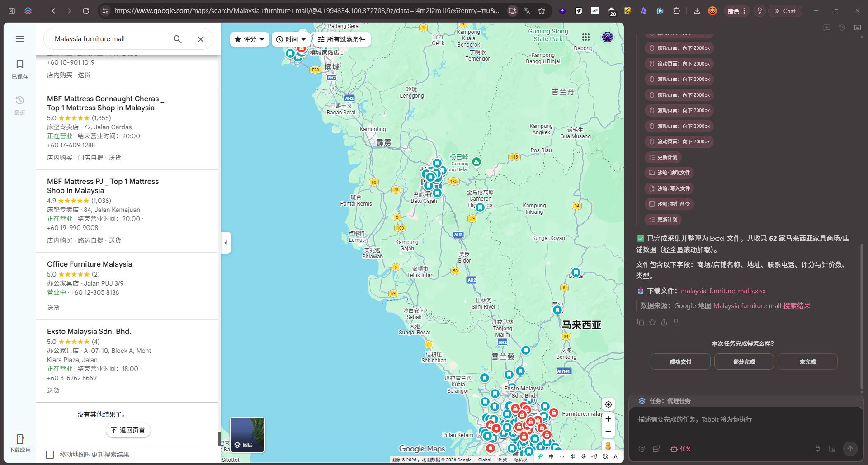Open 所有过滤条件 all filters
The height and width of the screenshot is (465, 868).
[x=342, y=39]
